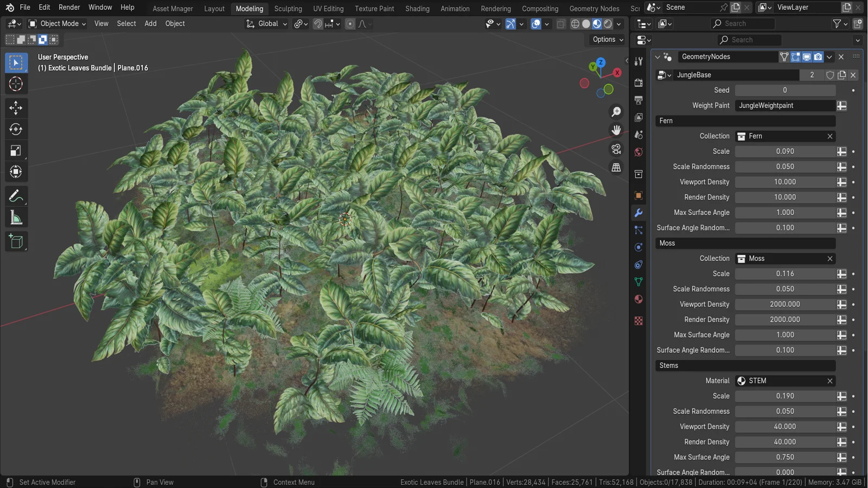Enable X-Ray viewport mode
This screenshot has height=488, width=868.
click(560, 24)
